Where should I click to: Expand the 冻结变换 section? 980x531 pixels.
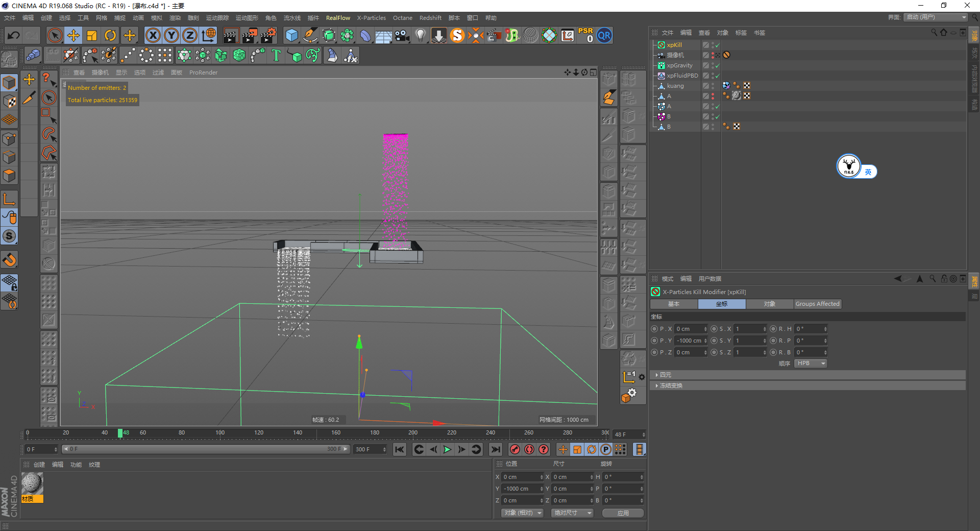point(807,385)
